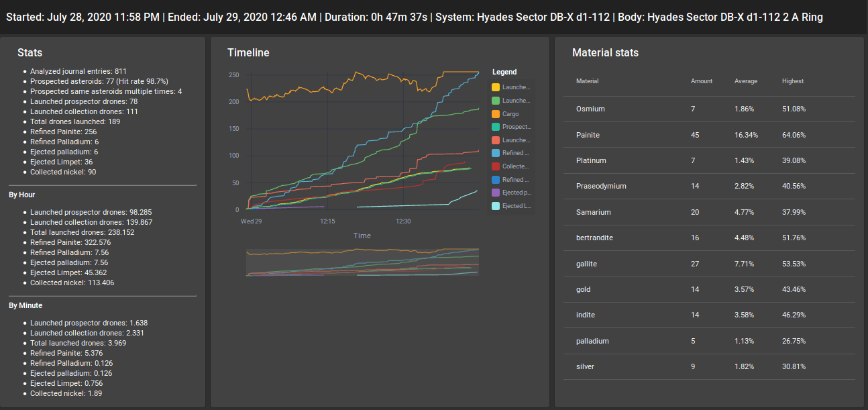Click the 12:30 tick on the time axis
Screen dimensions: 868x410
point(403,221)
